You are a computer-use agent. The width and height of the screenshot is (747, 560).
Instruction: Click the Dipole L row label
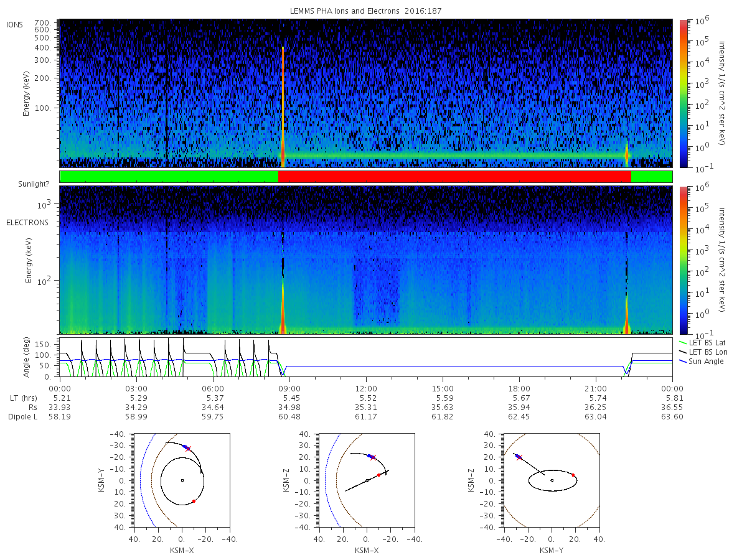[23, 417]
